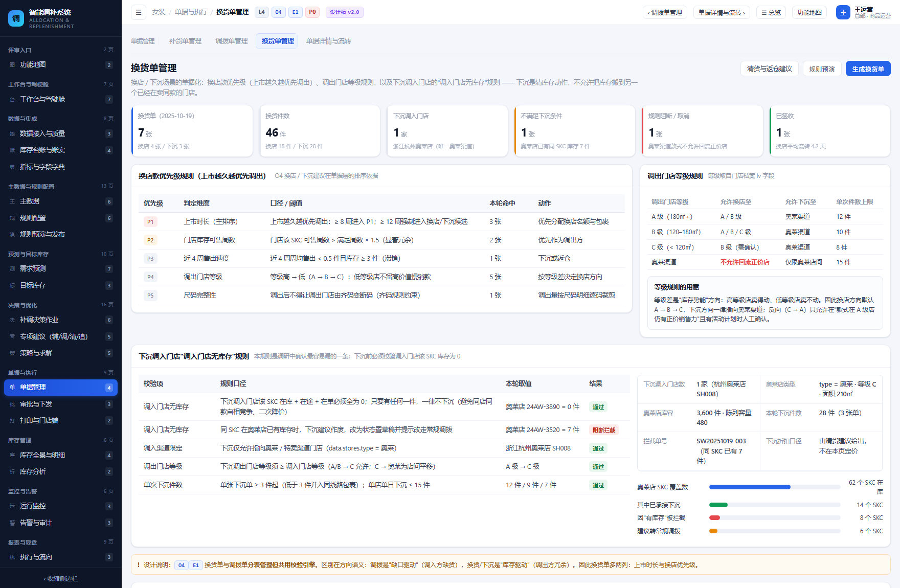The width and height of the screenshot is (900, 588).
Task: Navigate to 需求预测 in the sidebar
Action: click(x=61, y=269)
